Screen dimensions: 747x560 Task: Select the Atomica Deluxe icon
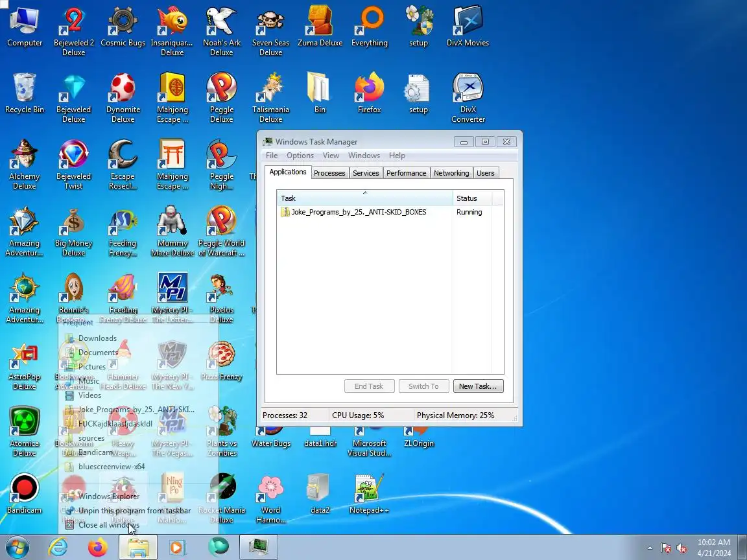(x=24, y=432)
